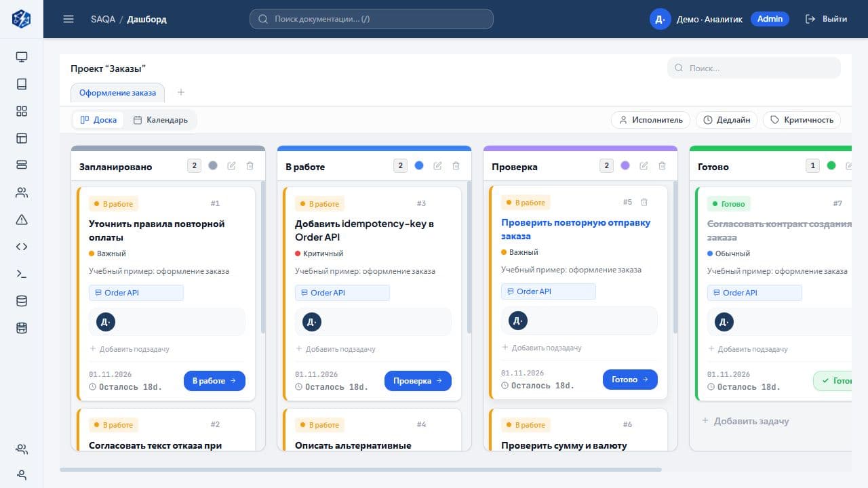
Task: Toggle the Дедлайн filter
Action: point(727,120)
